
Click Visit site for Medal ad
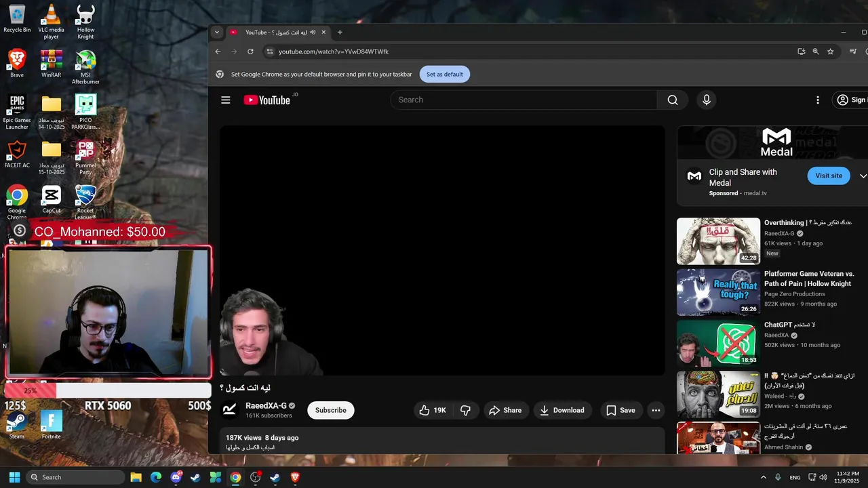point(829,176)
